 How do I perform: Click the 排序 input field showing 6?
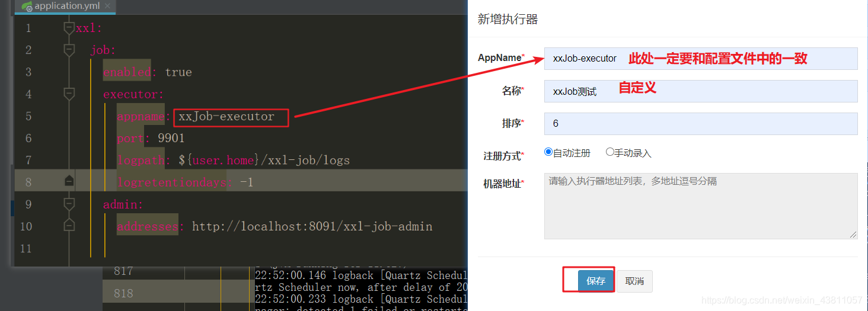tap(701, 124)
